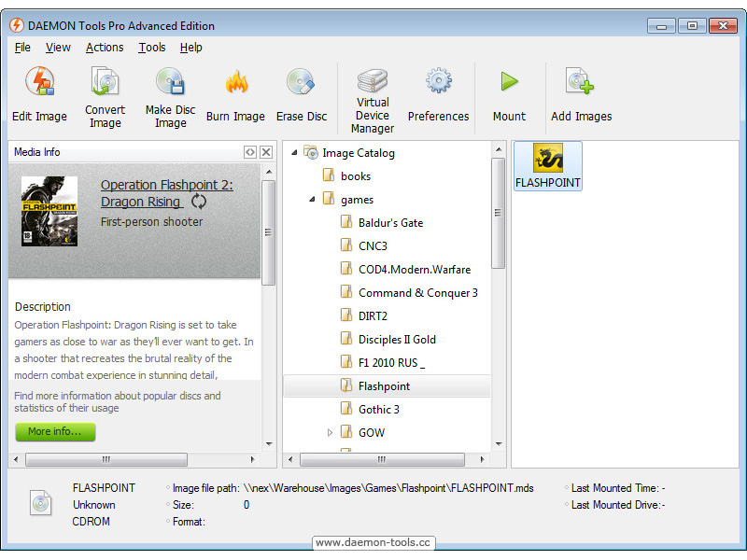Screen dimensions: 747x560
Task: Click catalog tree scroll right arrow
Action: [x=482, y=459]
